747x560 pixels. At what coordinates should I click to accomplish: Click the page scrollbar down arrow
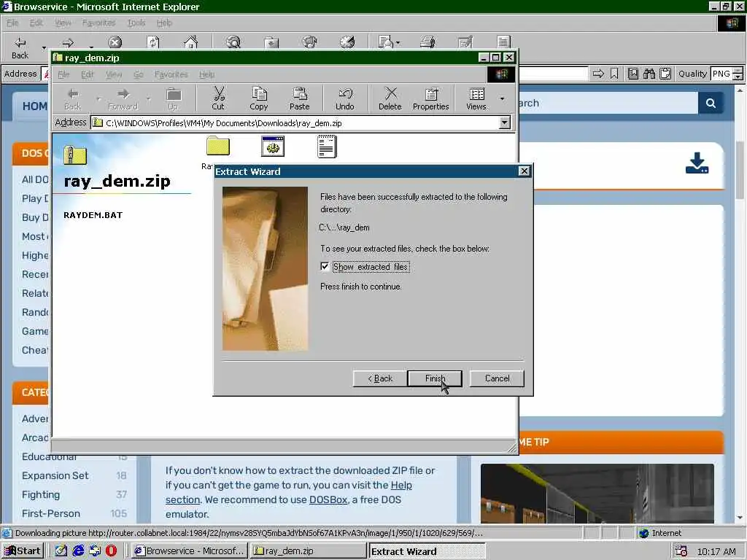click(x=740, y=518)
